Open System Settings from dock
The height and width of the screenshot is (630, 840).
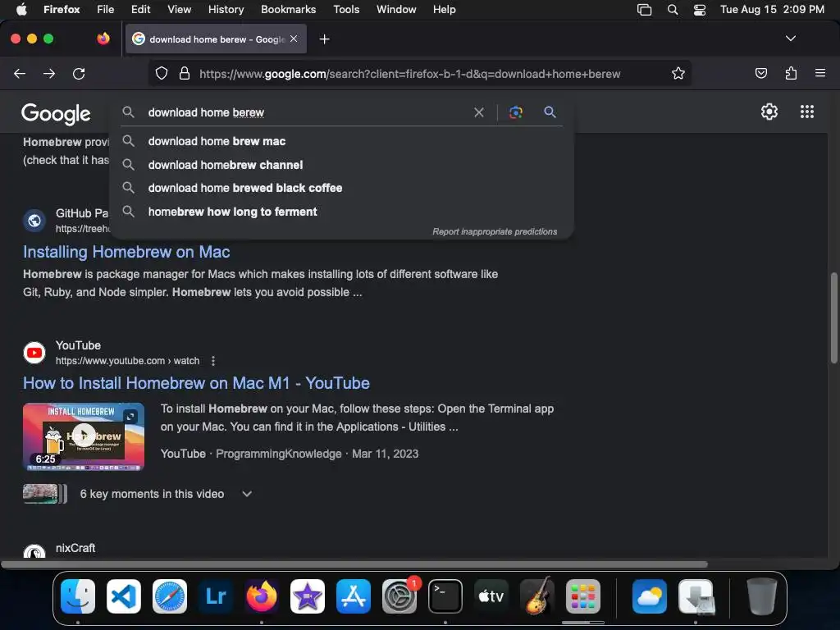[399, 596]
